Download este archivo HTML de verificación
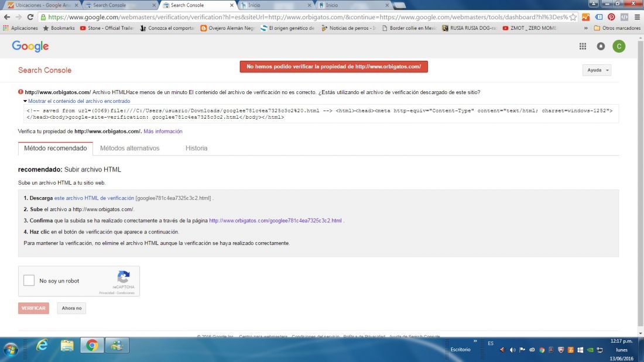This screenshot has width=644, height=362. pyautogui.click(x=94, y=198)
